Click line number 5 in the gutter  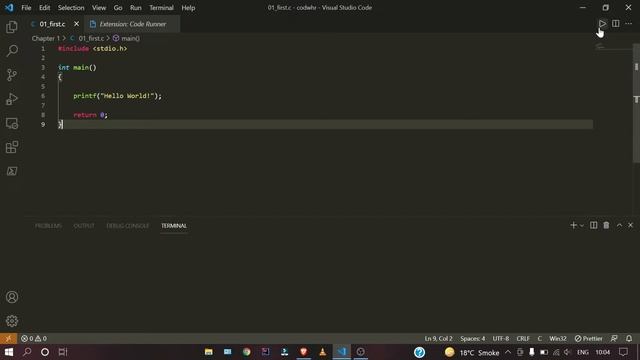[43, 87]
